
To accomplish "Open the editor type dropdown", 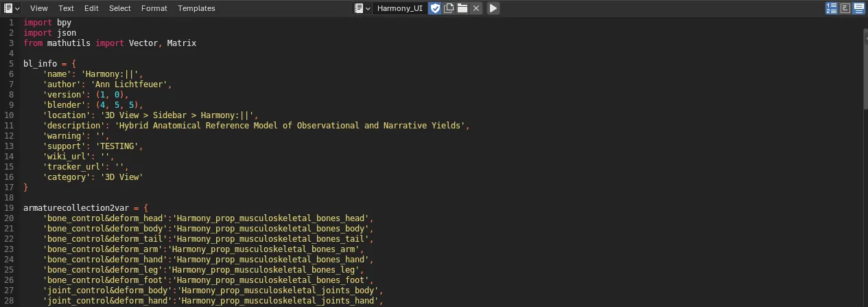I will point(12,8).
